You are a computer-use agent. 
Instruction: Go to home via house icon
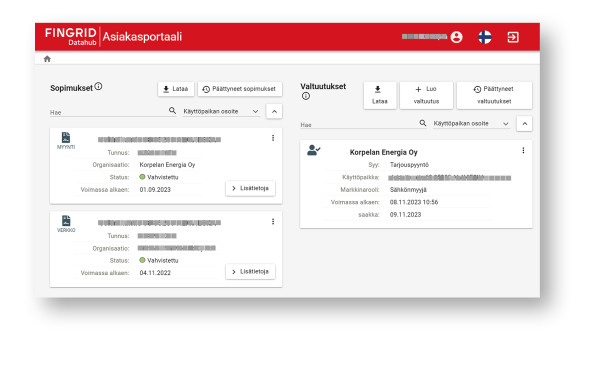pyautogui.click(x=47, y=59)
